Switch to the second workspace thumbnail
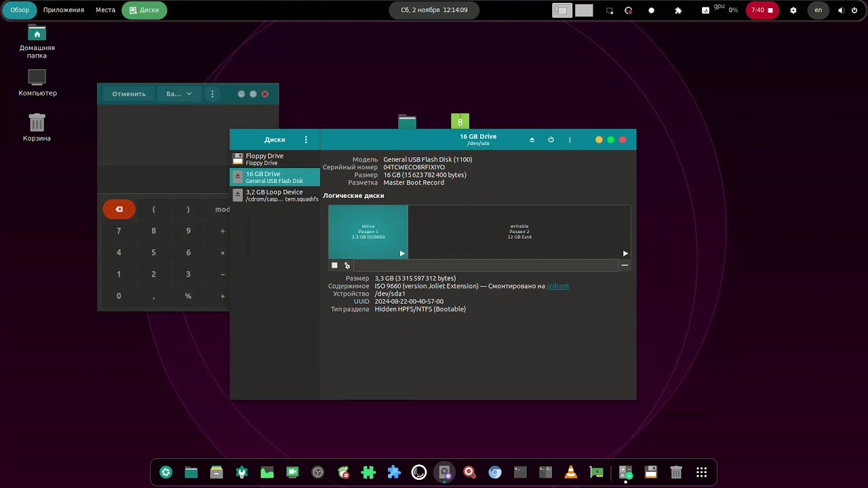The width and height of the screenshot is (868, 488). [x=584, y=10]
